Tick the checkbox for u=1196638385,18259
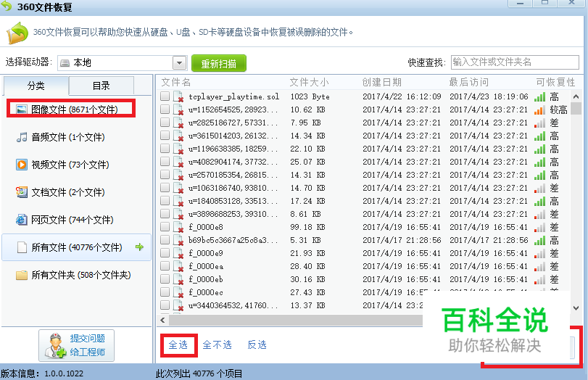 click(x=165, y=148)
